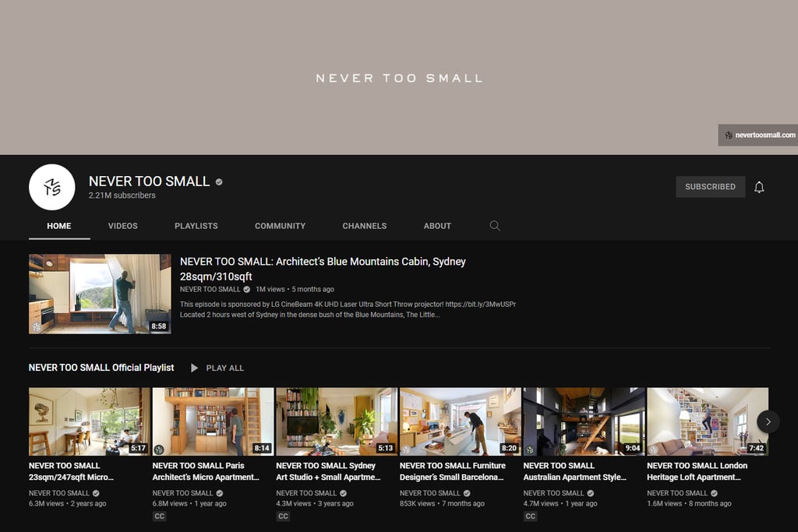Advance playlist with the next arrow
Image resolution: width=798 pixels, height=532 pixels.
[x=768, y=421]
